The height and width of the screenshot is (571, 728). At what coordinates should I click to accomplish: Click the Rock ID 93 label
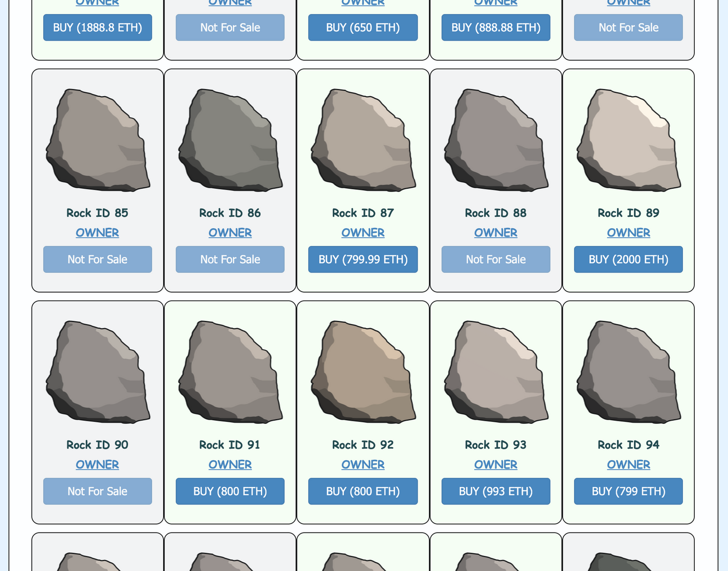pyautogui.click(x=496, y=445)
